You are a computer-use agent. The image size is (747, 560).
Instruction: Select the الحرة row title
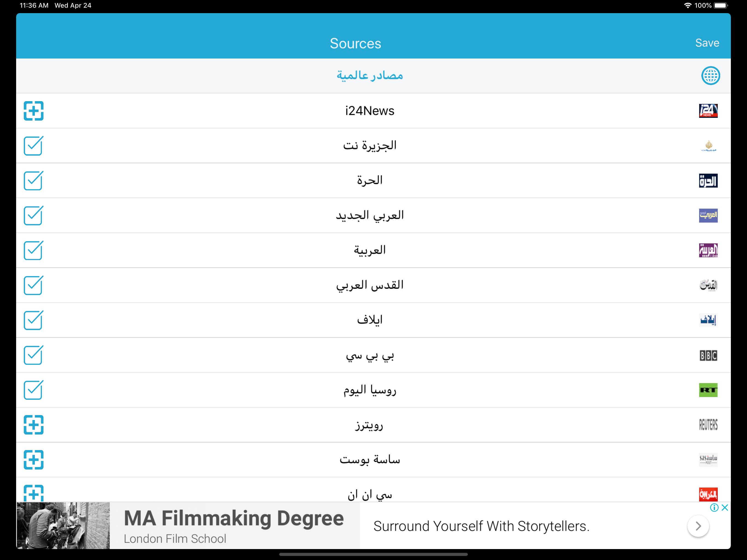click(369, 181)
